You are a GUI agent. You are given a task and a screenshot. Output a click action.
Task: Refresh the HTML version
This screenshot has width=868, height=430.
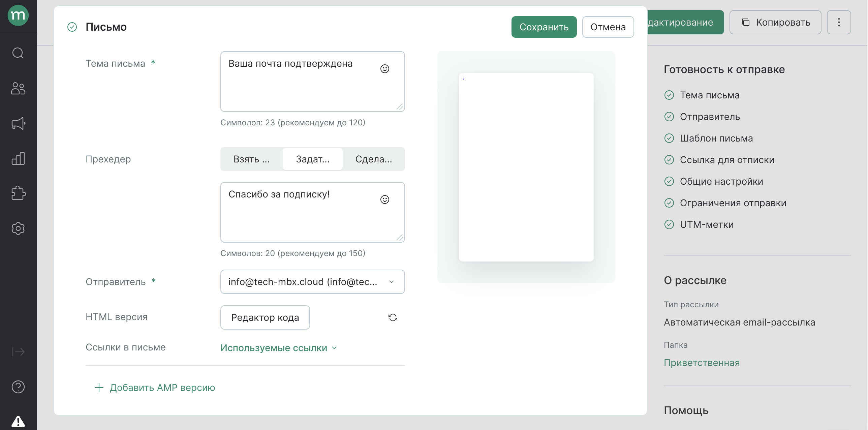pyautogui.click(x=393, y=317)
